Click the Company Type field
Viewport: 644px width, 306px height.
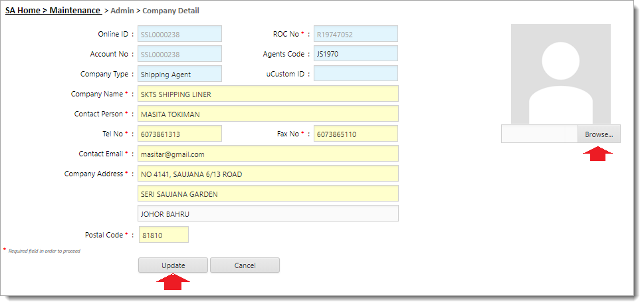pos(179,75)
